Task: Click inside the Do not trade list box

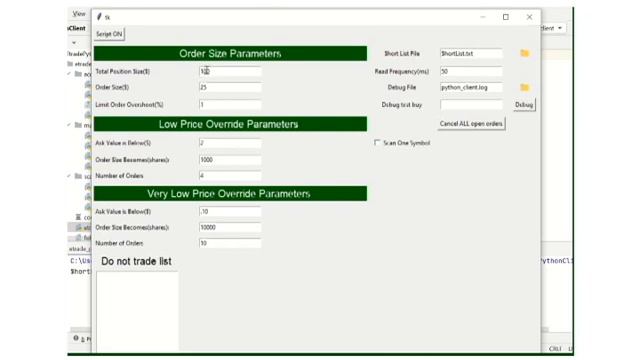Action: click(138, 311)
